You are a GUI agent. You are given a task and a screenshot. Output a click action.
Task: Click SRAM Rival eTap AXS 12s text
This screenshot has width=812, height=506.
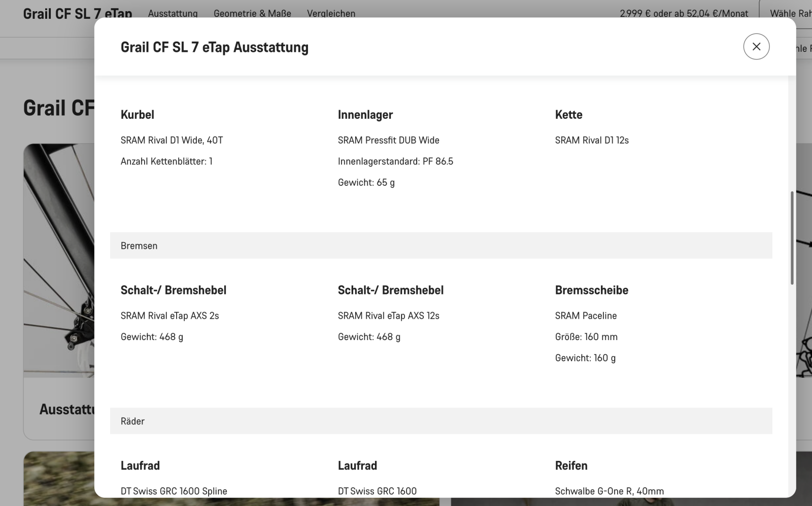tap(389, 316)
